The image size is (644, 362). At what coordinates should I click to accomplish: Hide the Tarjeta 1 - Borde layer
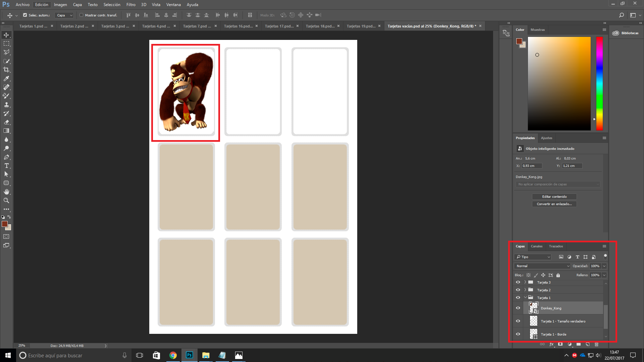(518, 334)
